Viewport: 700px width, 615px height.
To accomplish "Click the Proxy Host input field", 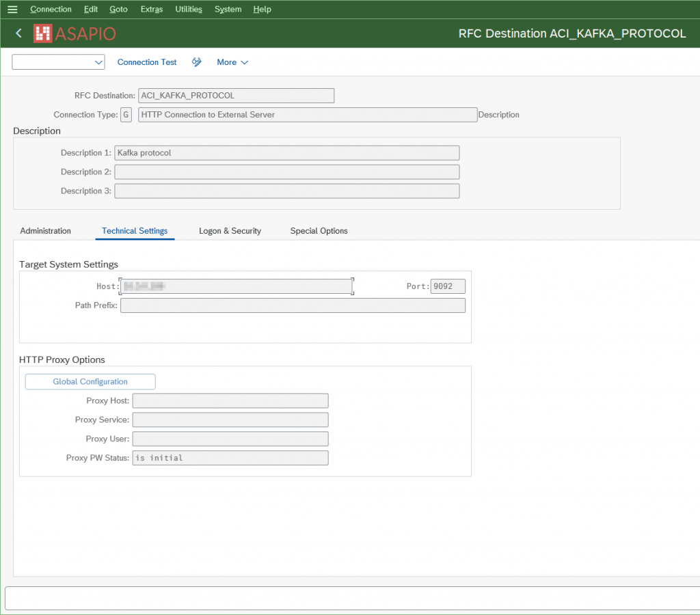I will 230,401.
